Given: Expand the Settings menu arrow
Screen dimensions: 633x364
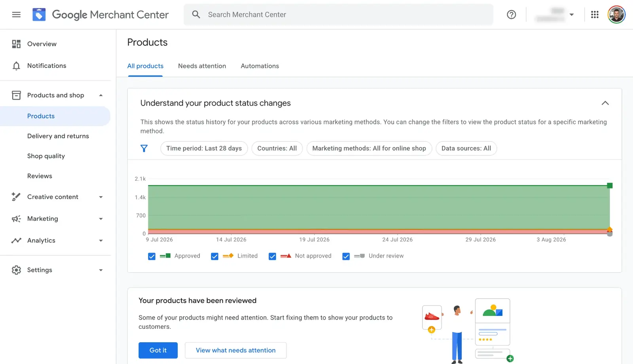Looking at the screenshot, I should point(101,270).
